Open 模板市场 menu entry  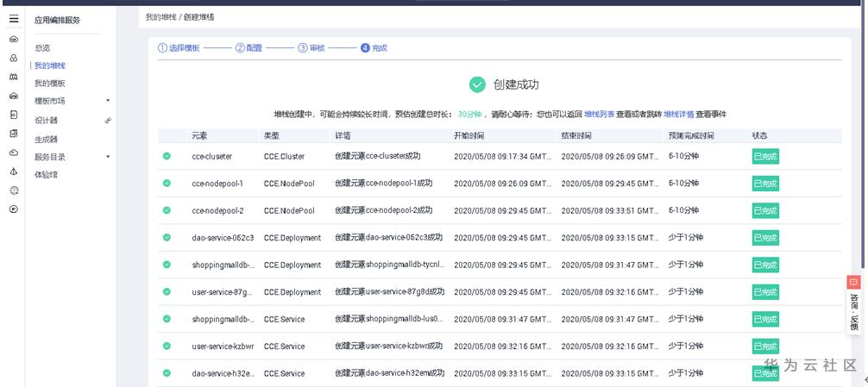pos(50,101)
